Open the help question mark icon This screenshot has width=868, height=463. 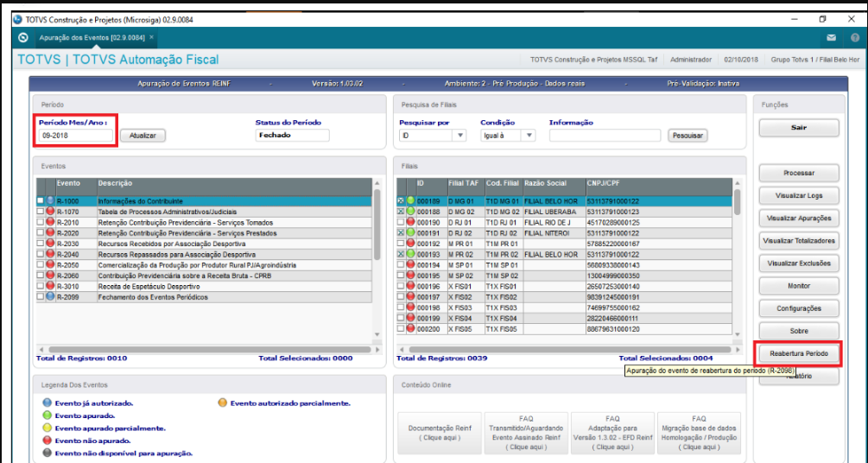click(855, 38)
